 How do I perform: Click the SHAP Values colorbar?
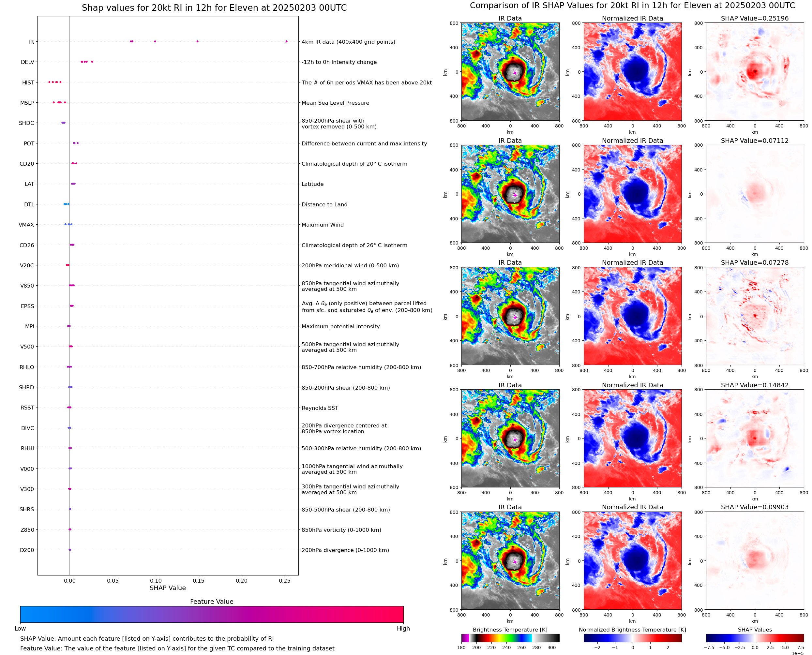tap(755, 638)
